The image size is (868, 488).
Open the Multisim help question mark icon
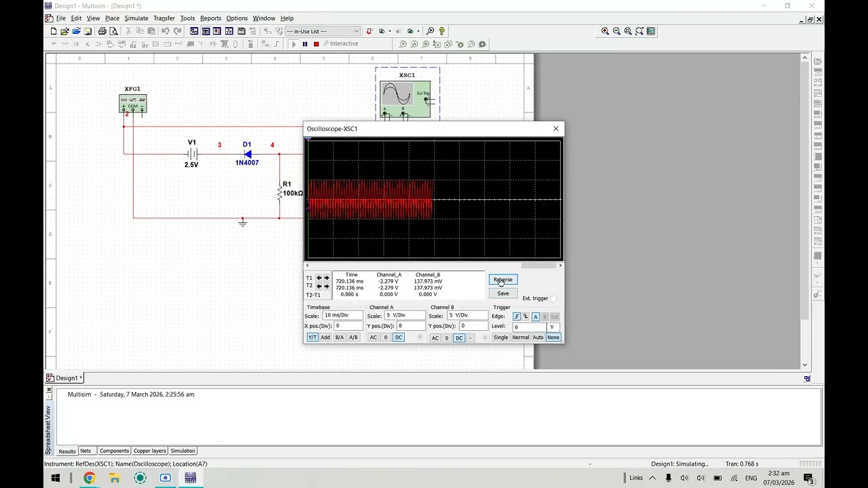(x=441, y=31)
